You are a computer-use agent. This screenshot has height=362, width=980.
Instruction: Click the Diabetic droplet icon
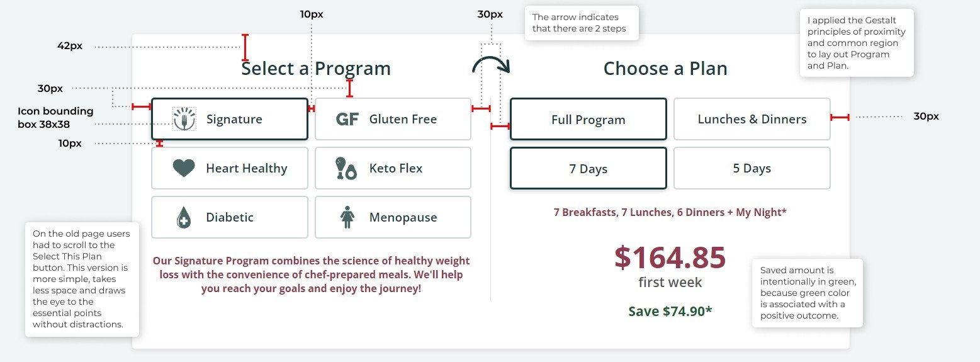pos(183,217)
